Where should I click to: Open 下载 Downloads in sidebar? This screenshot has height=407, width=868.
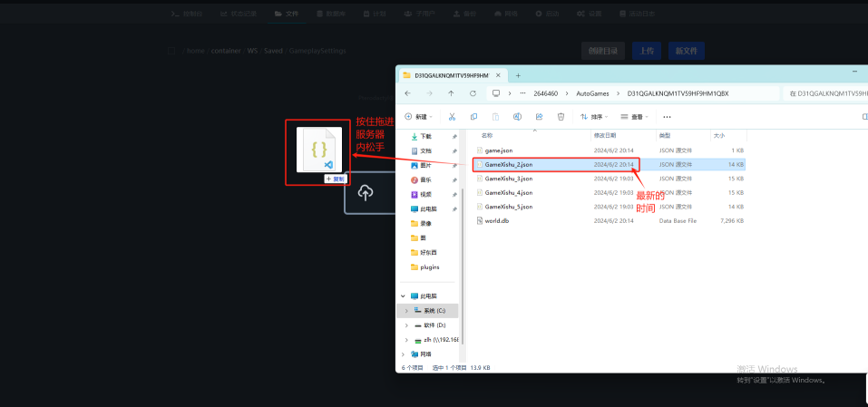[425, 136]
